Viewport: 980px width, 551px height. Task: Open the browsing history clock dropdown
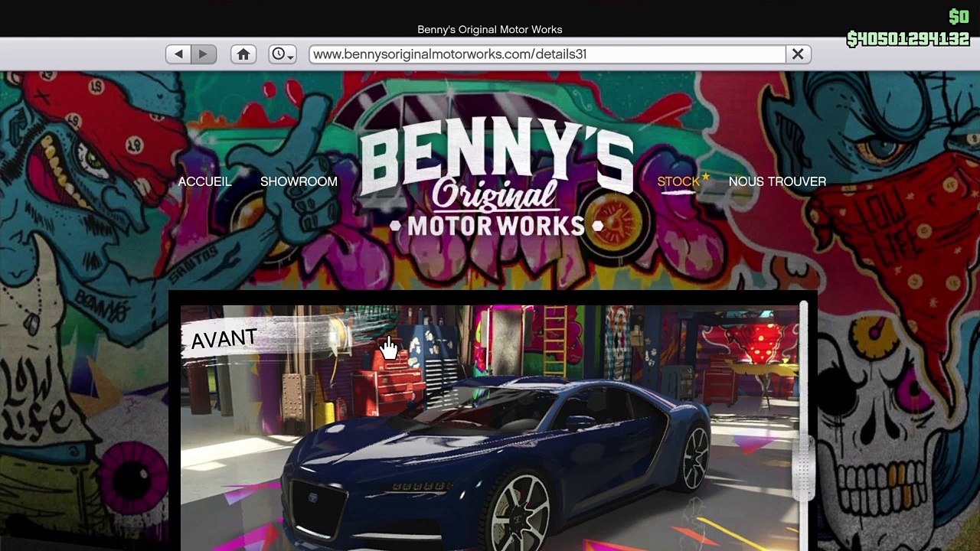click(x=283, y=54)
